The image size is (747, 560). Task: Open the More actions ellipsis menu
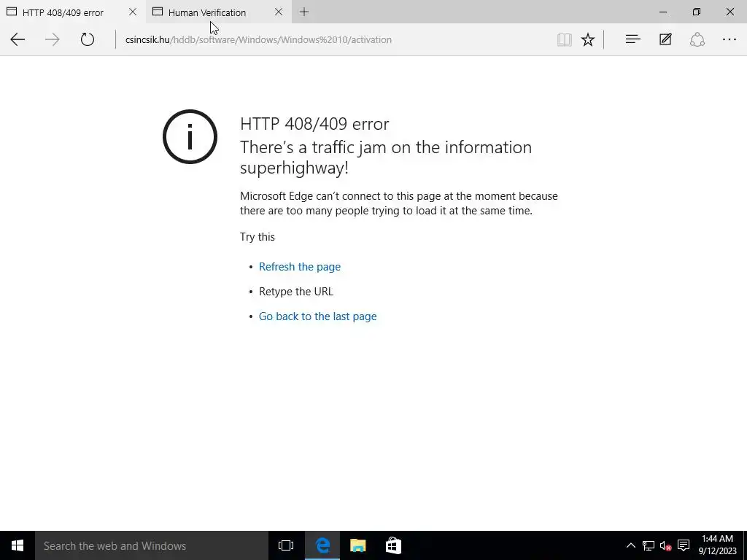729,39
